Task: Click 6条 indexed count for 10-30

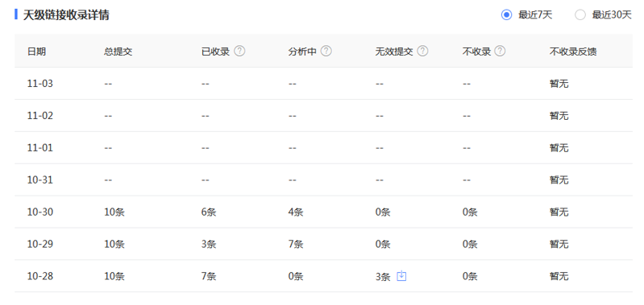Action: (x=209, y=212)
